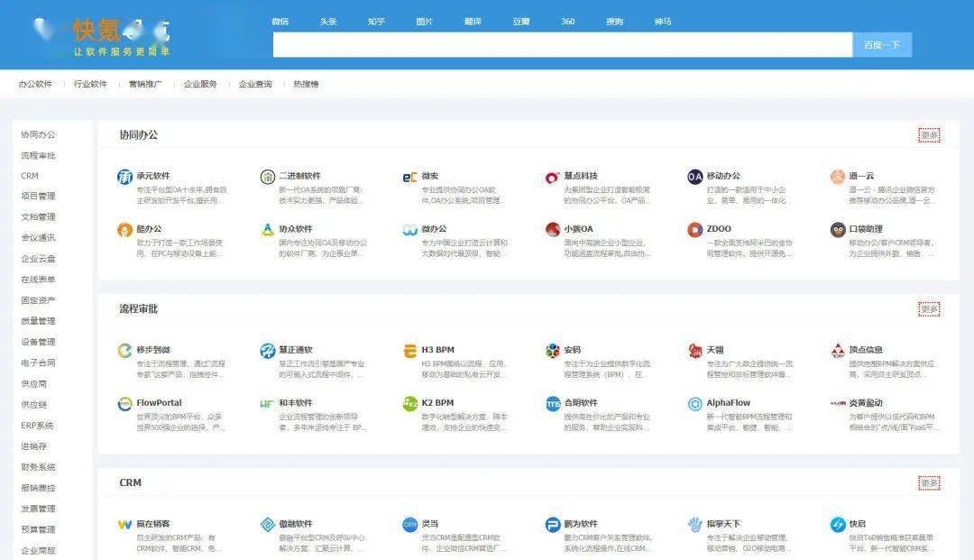
Task: Open ERP系统 in the left sidebar
Action: click(37, 426)
